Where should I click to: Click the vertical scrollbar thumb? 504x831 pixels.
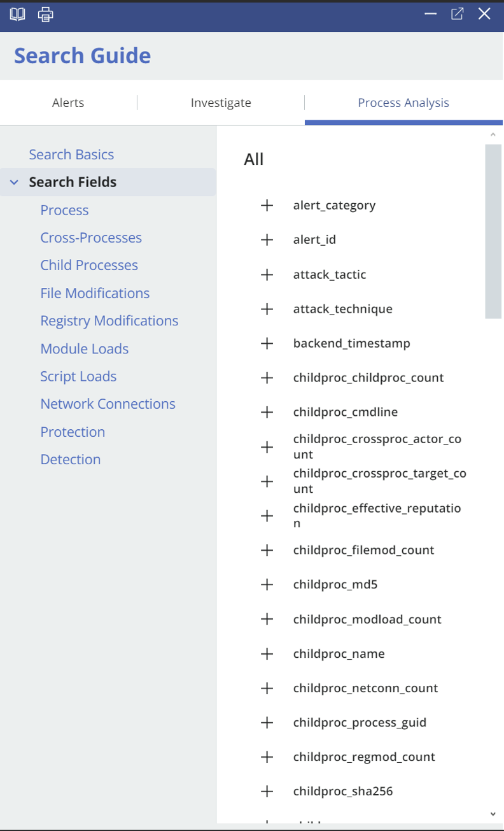[x=493, y=231]
